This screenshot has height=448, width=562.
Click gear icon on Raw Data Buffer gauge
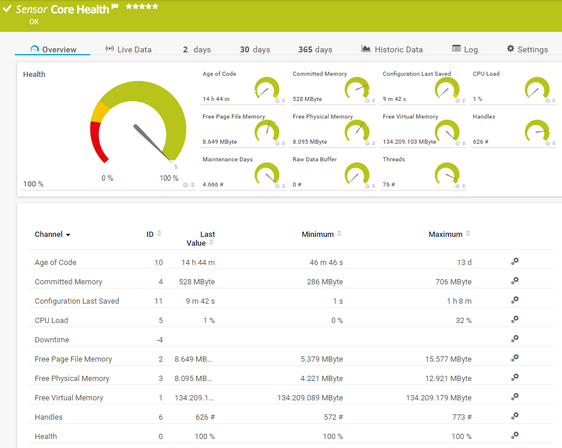(367, 186)
